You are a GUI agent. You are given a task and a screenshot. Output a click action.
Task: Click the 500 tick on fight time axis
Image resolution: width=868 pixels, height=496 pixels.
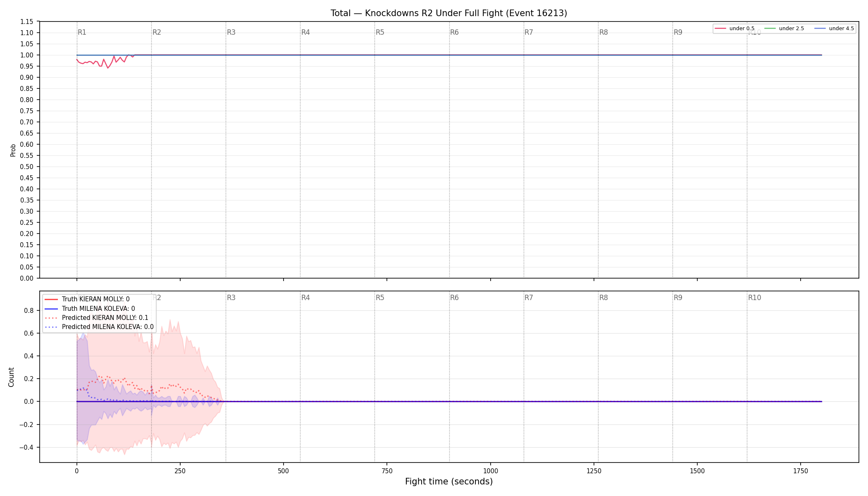click(x=284, y=471)
